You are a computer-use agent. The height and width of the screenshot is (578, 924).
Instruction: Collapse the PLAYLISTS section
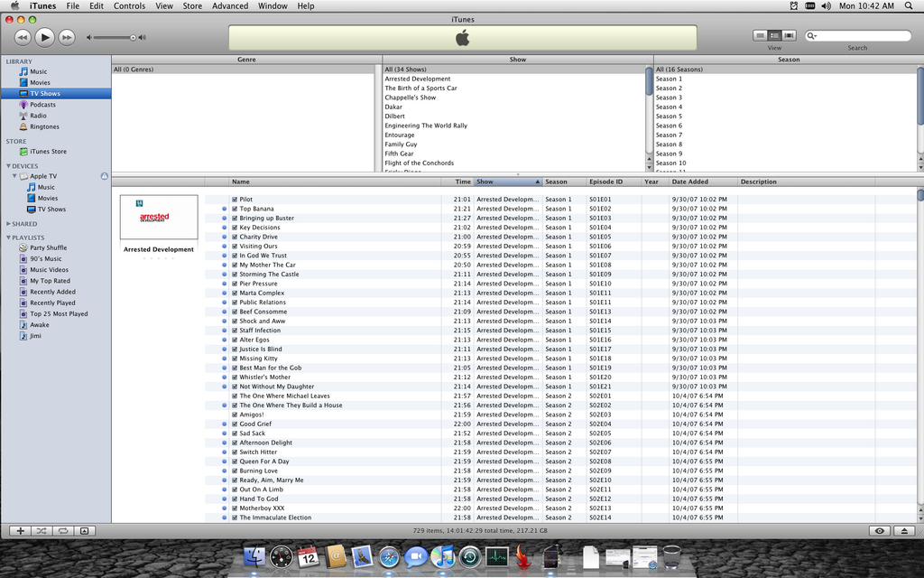8,238
